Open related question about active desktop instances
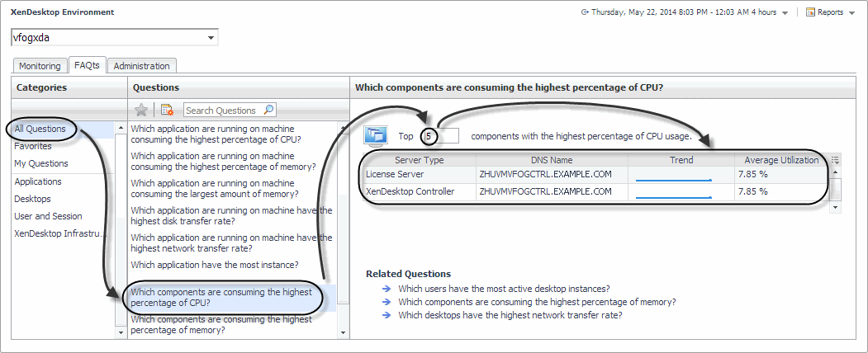868x353 pixels. (504, 289)
